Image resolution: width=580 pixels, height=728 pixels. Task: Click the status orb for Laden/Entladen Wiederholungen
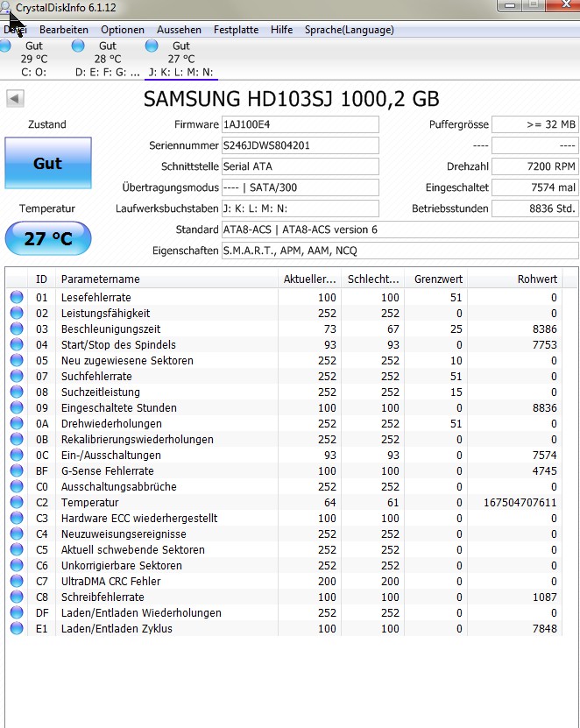click(17, 613)
